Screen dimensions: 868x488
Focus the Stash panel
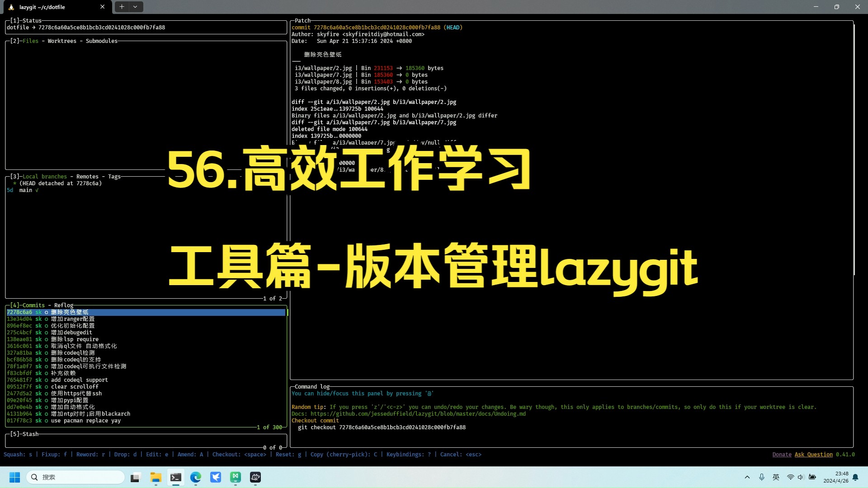point(146,441)
